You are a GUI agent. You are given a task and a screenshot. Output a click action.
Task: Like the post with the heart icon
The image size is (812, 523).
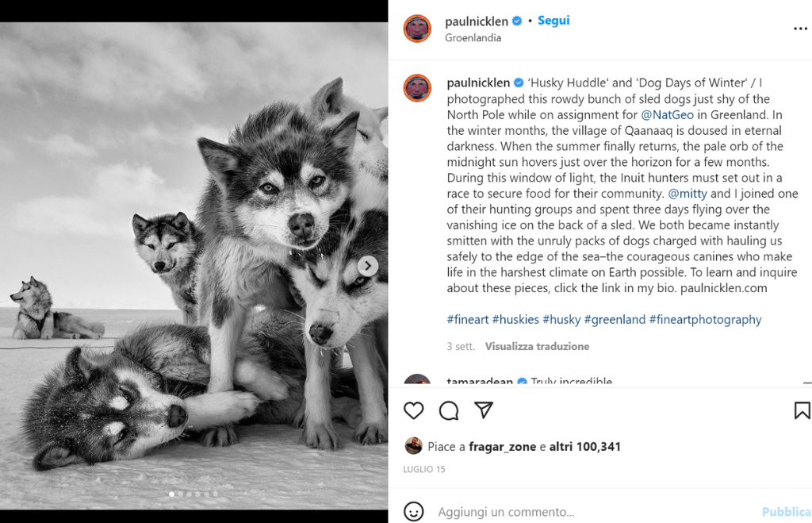coord(414,410)
